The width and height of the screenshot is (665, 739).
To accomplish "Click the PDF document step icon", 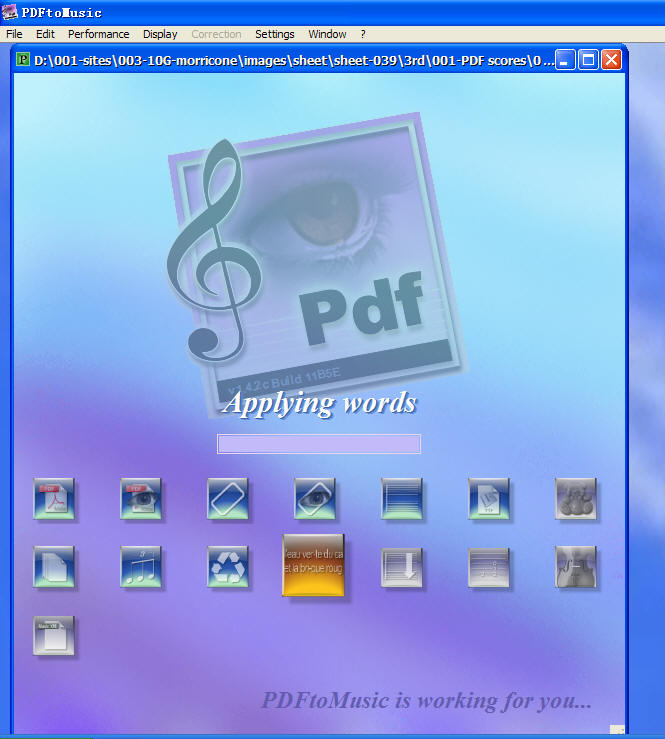I will 54,499.
